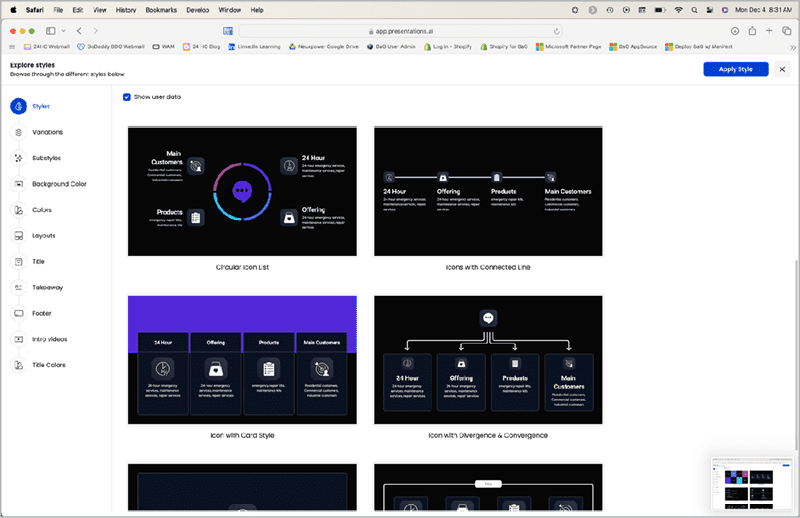
Task: Show more bookmarks overflow chevron
Action: pos(792,47)
